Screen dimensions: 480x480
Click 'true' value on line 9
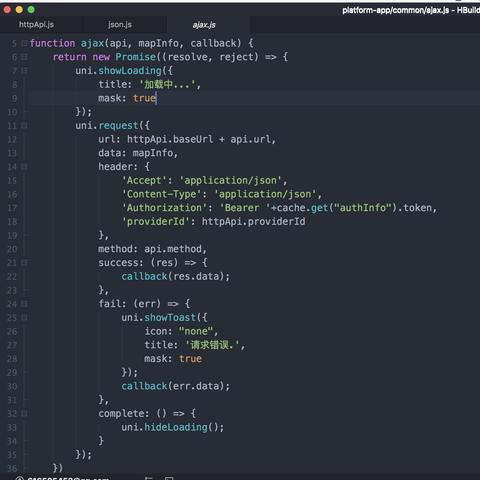click(144, 98)
